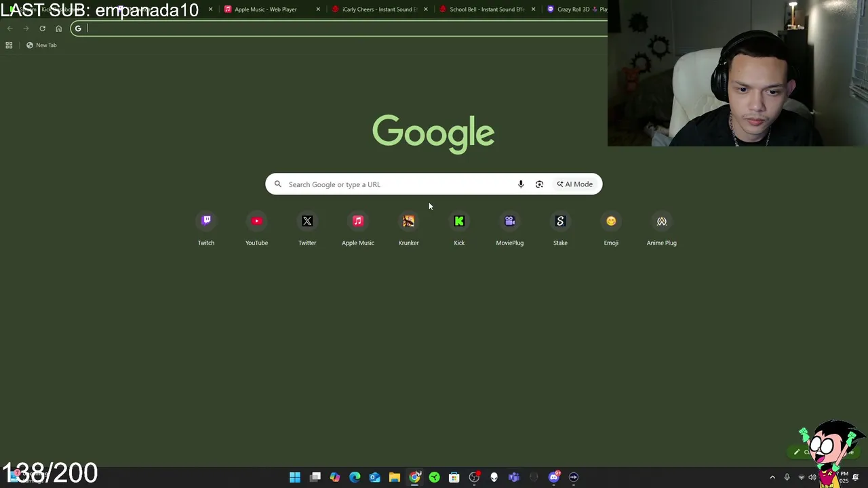Open the Anime Plug shortcut tile
This screenshot has width=868, height=488.
pos(662,229)
